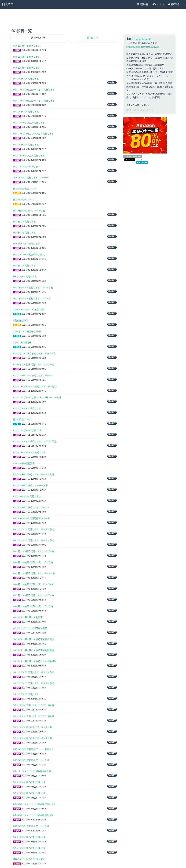The image size is (186, 868).
Task: Open the 複数のイベントでの代行分未払い post
Action: coord(29,859)
